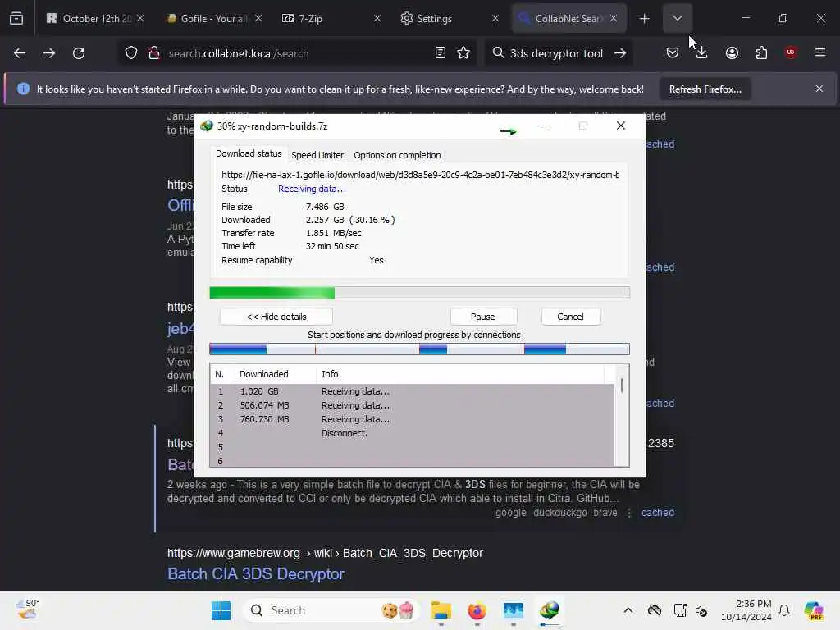Open Copilot preview icon in taskbar
This screenshot has height=630, width=840.
(814, 610)
